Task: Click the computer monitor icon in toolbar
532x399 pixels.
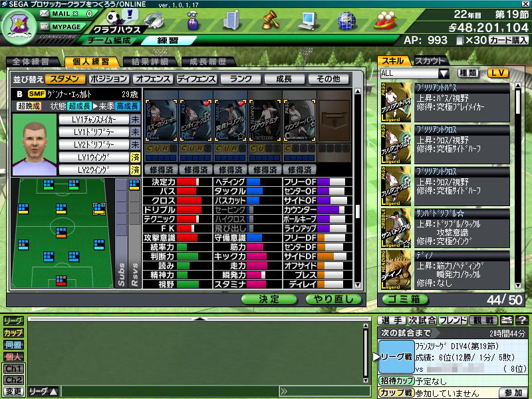Action: point(307,21)
